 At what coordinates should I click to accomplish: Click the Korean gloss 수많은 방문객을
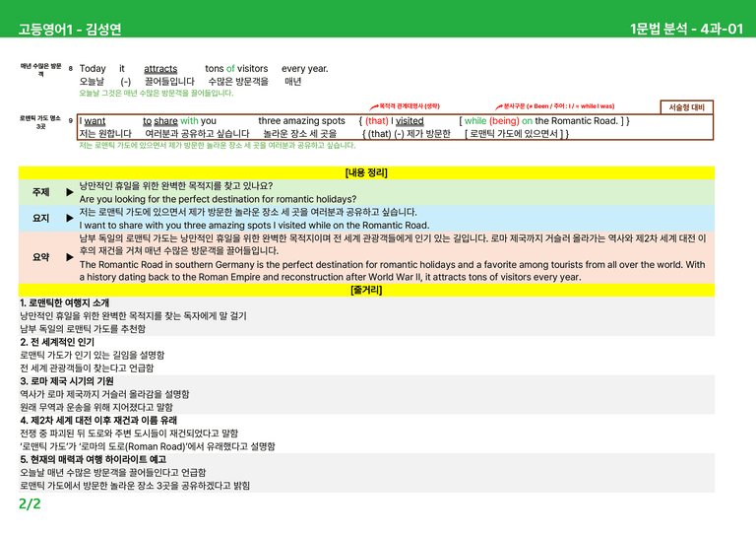pyautogui.click(x=238, y=81)
